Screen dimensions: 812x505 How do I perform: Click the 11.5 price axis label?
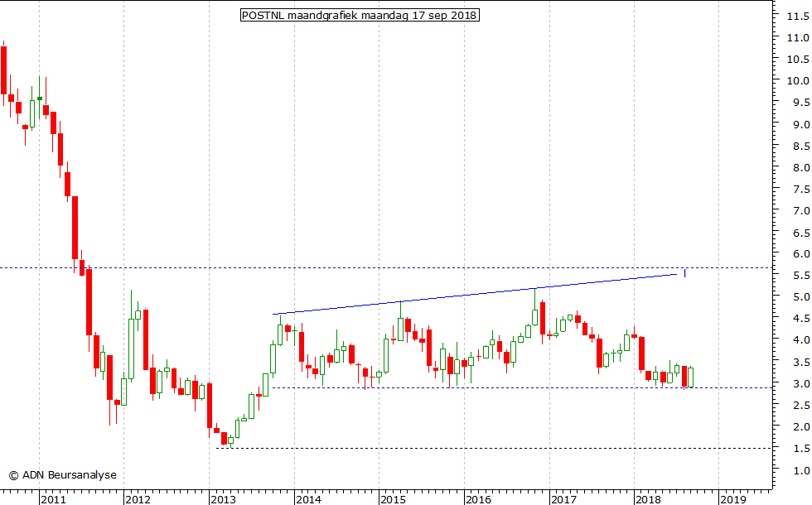pos(798,17)
